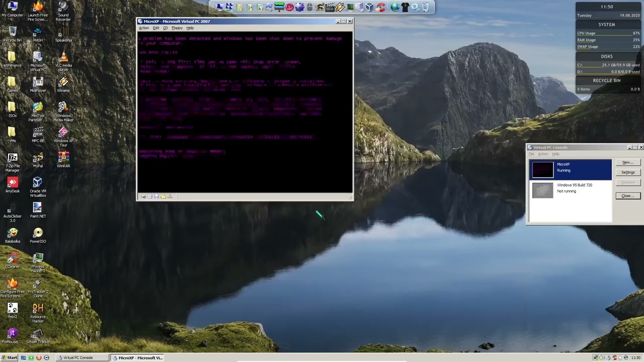Select the 7-Zip File Manager shortcut
Image resolution: width=644 pixels, height=362 pixels.
coord(13,162)
